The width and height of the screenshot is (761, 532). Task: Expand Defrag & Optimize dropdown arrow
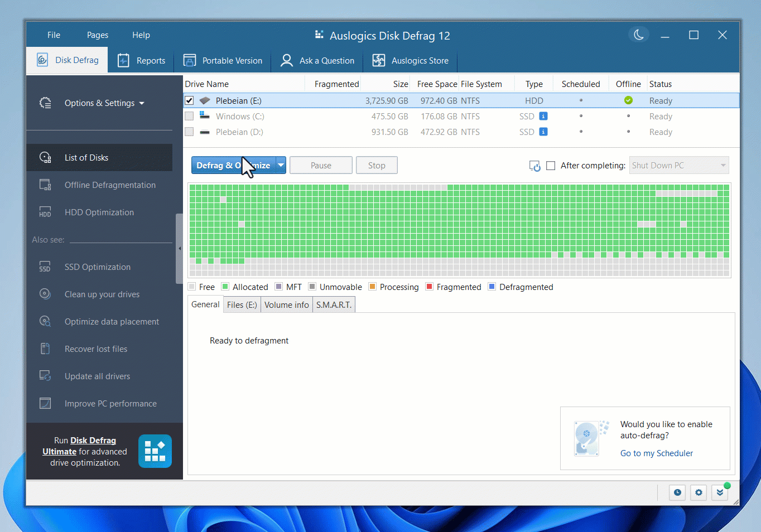[x=281, y=166]
